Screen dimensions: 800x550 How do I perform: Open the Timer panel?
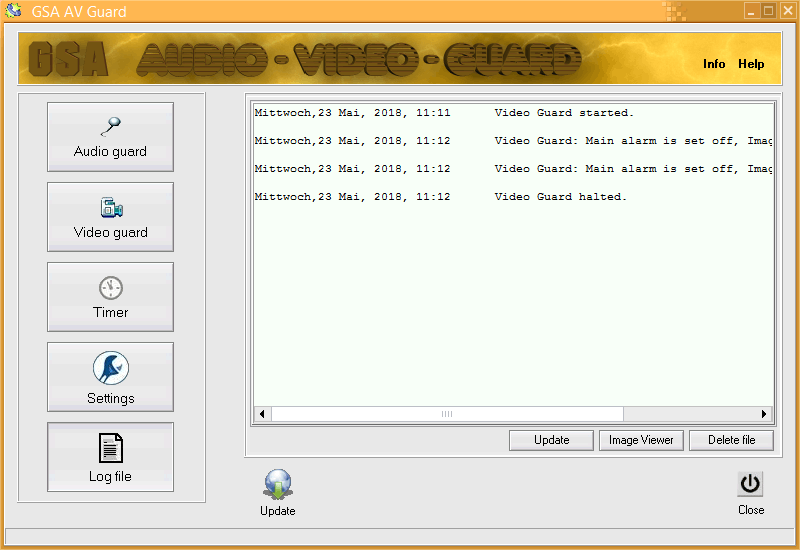pyautogui.click(x=110, y=297)
